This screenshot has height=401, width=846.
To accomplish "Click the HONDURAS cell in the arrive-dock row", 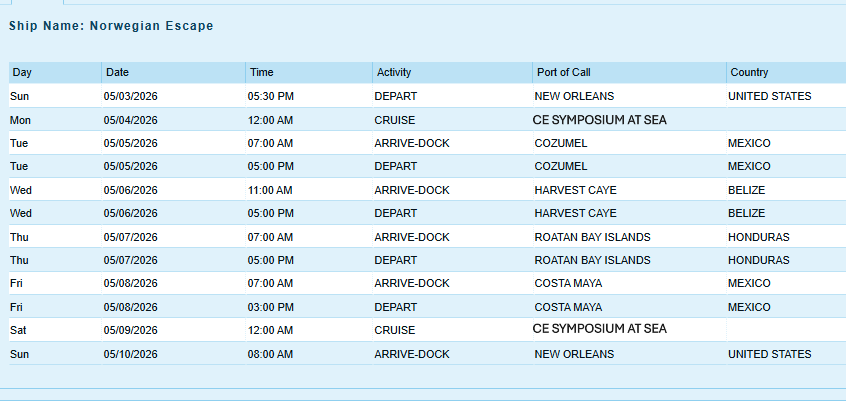I will (x=759, y=237).
